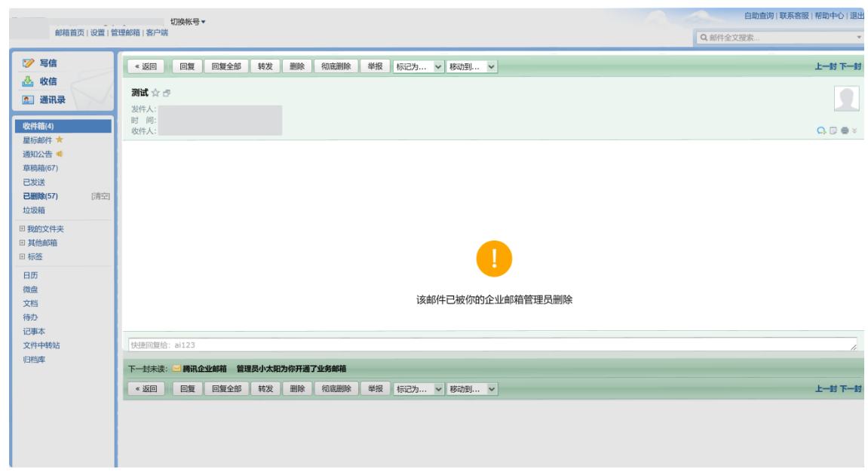Click the 写信 compose pencil icon

point(28,63)
